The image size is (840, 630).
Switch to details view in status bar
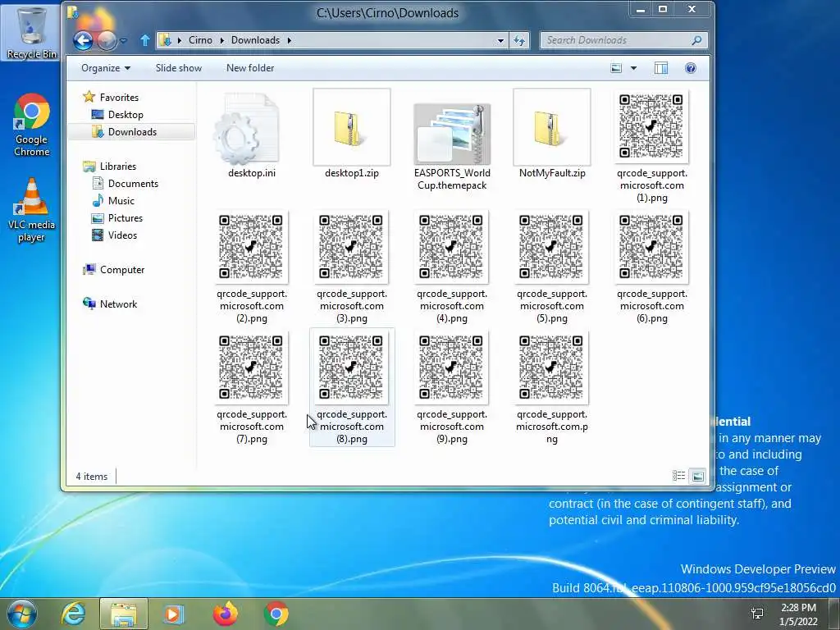pos(678,476)
